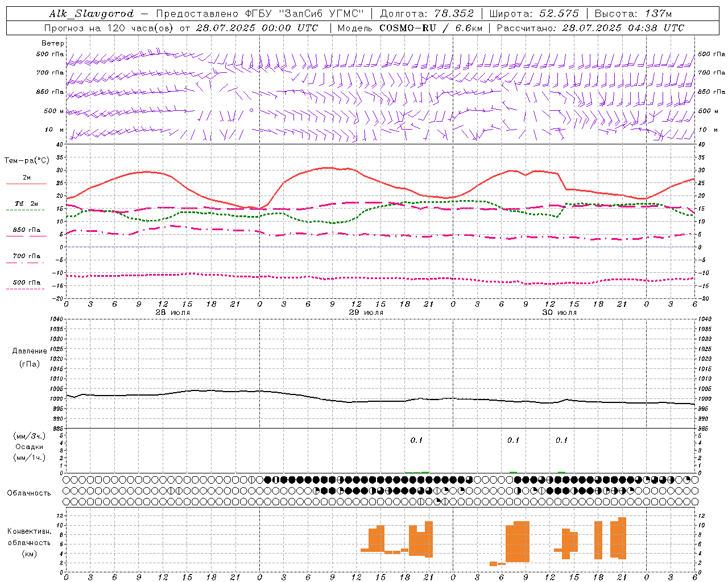Click the Облачность cloud cover label
Viewport: 728px width, 582px height.
[x=29, y=493]
